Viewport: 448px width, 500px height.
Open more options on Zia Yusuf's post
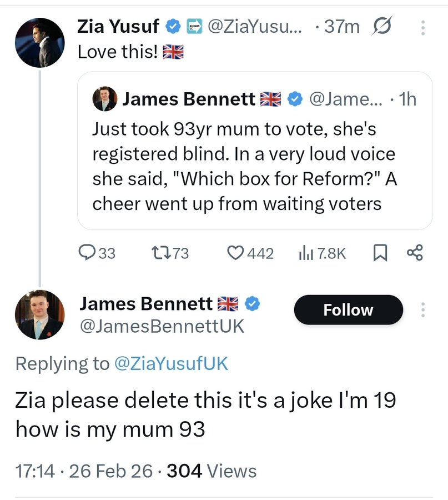422,27
